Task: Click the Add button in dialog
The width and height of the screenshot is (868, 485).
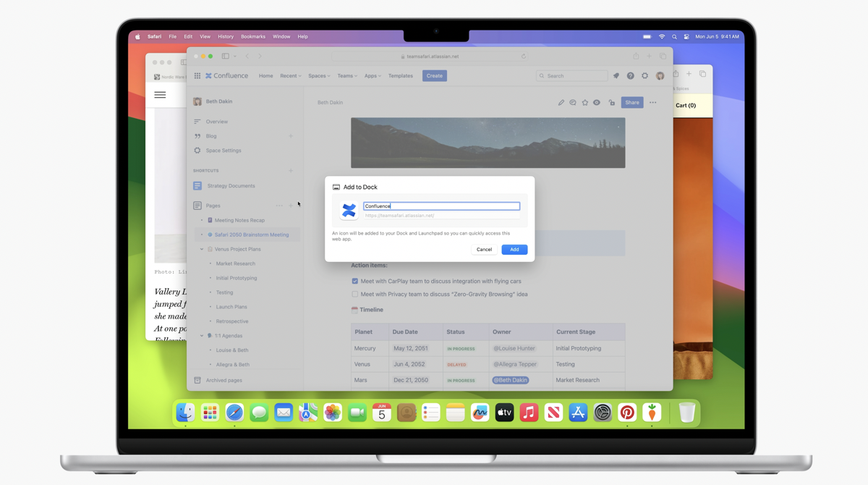Action: pos(514,249)
